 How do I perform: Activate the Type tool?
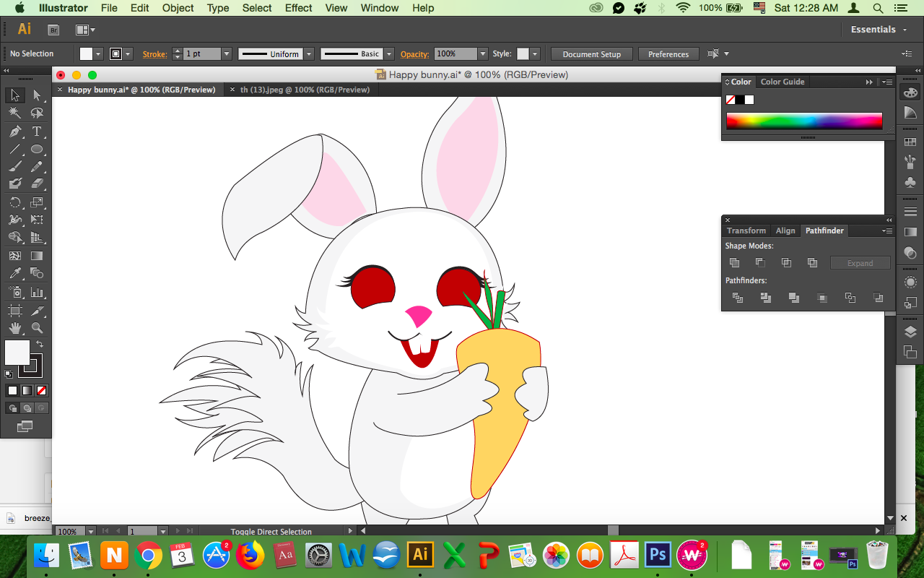point(37,131)
